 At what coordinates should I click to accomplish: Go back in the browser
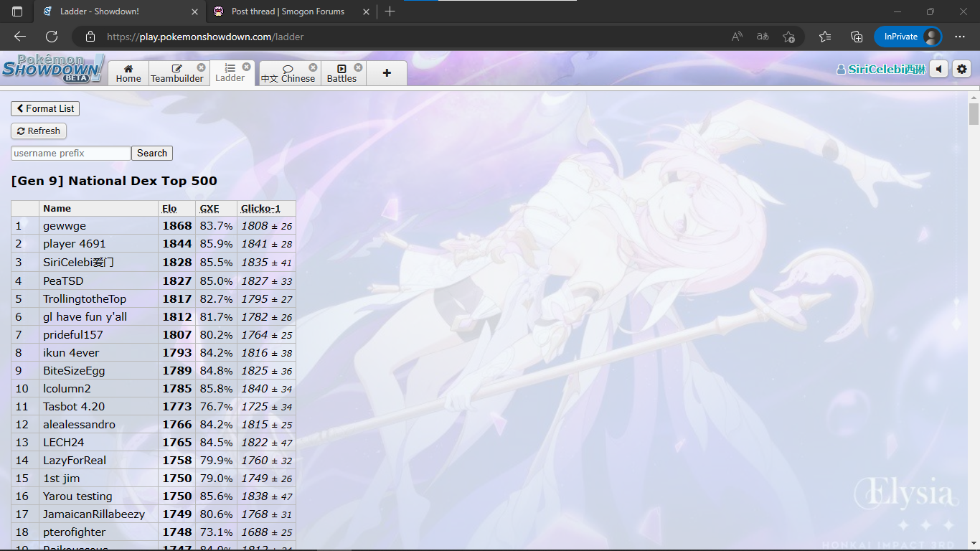tap(20, 37)
